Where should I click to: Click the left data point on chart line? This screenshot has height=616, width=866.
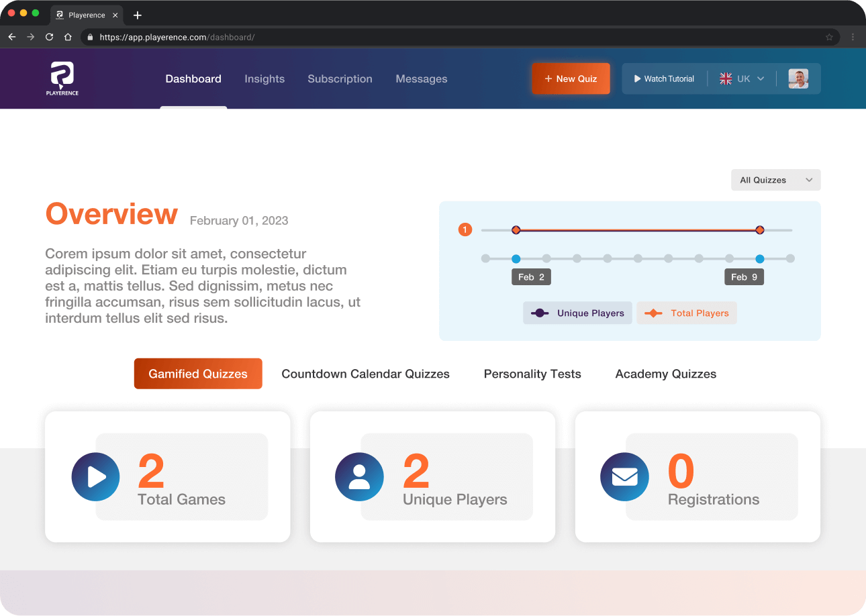pos(516,230)
